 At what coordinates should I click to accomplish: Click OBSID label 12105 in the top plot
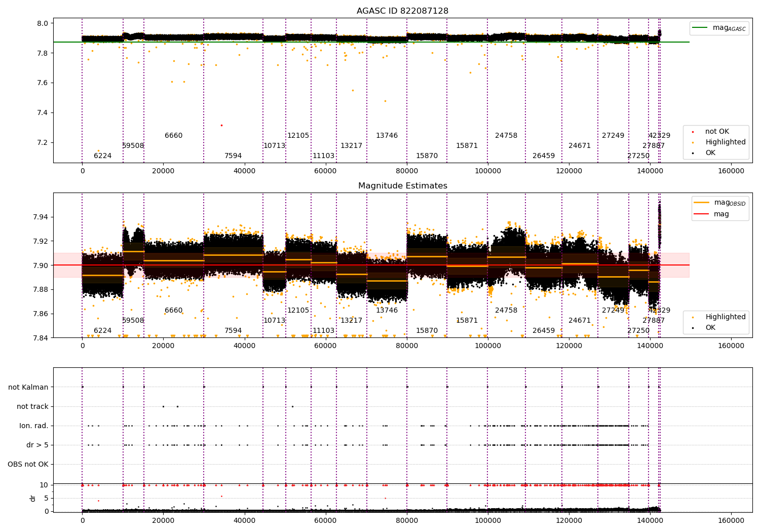tap(298, 136)
